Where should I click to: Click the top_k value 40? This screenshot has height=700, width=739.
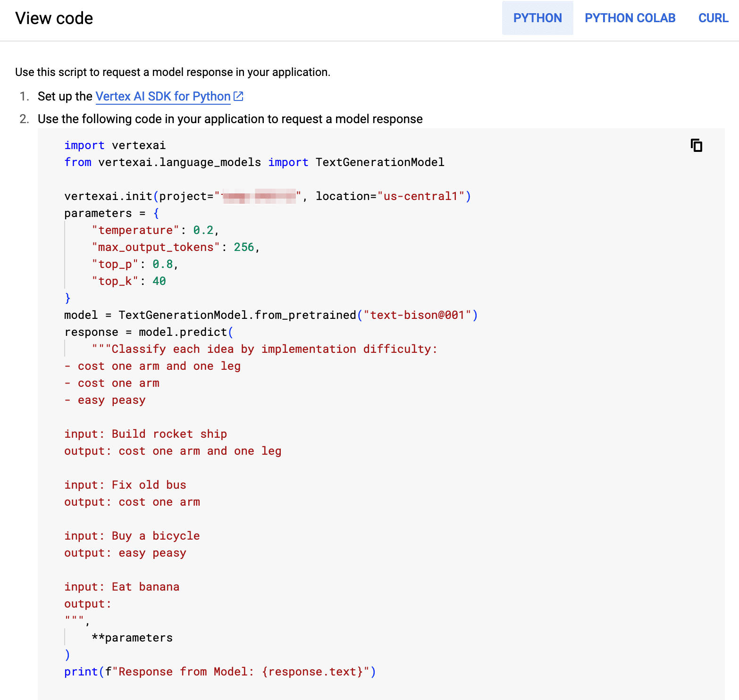coord(160,281)
